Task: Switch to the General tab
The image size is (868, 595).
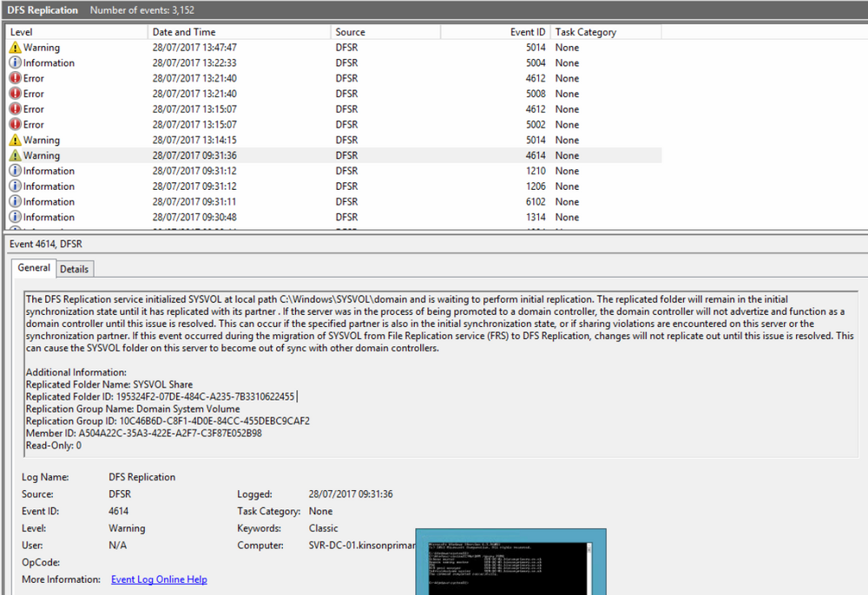Action: tap(34, 268)
